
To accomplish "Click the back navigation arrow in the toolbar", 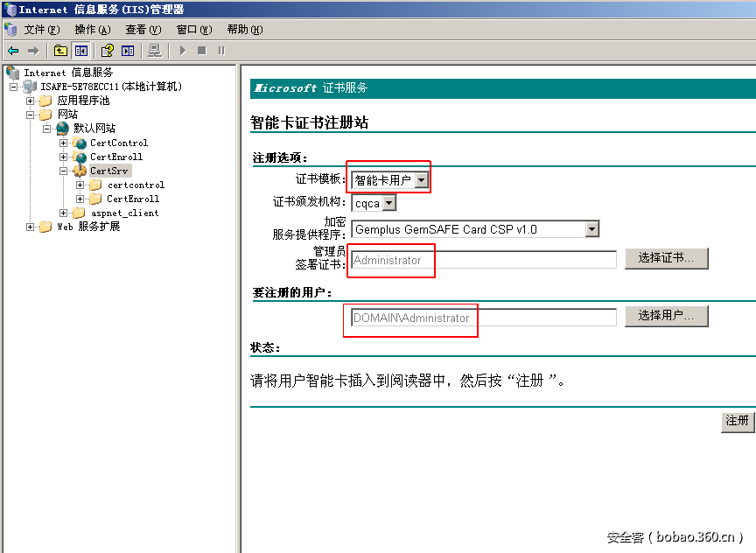I will 11,50.
